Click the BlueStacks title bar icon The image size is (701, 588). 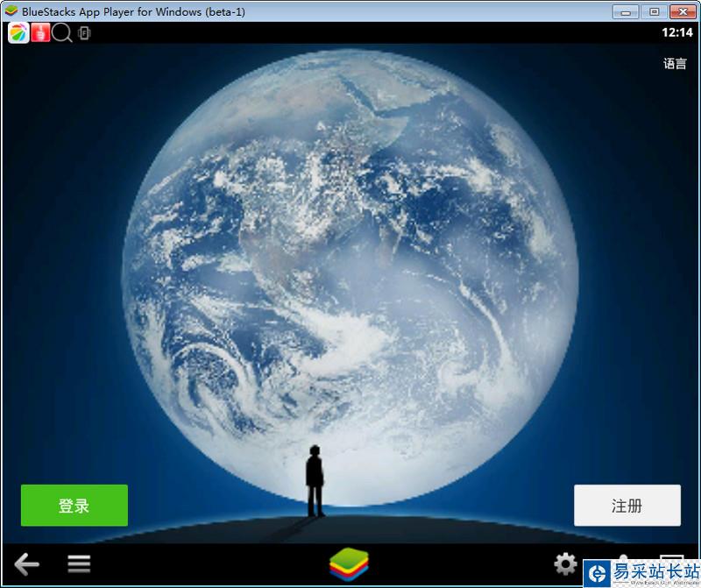11,11
